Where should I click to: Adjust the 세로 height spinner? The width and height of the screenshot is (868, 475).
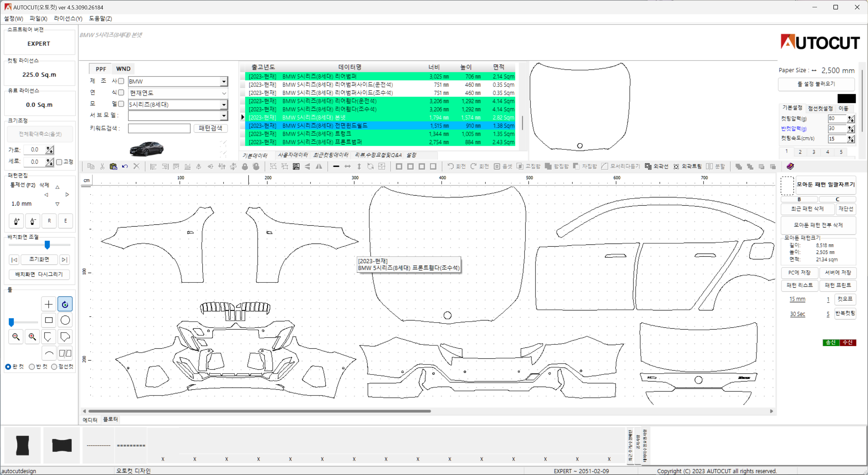click(49, 162)
